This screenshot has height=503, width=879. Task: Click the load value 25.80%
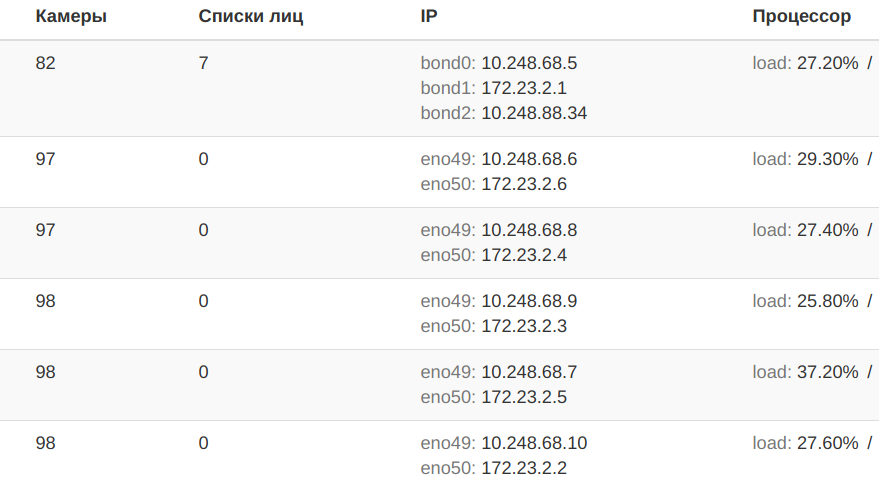coord(827,301)
